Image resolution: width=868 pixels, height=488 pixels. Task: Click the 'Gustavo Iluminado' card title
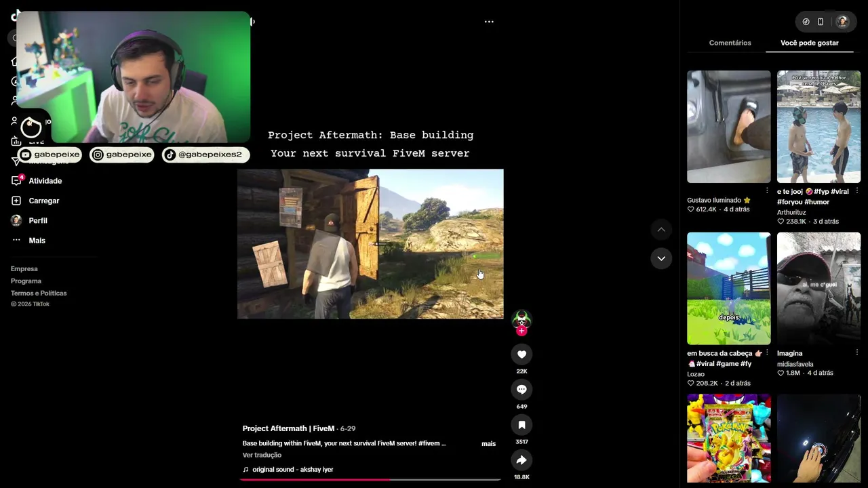click(719, 201)
